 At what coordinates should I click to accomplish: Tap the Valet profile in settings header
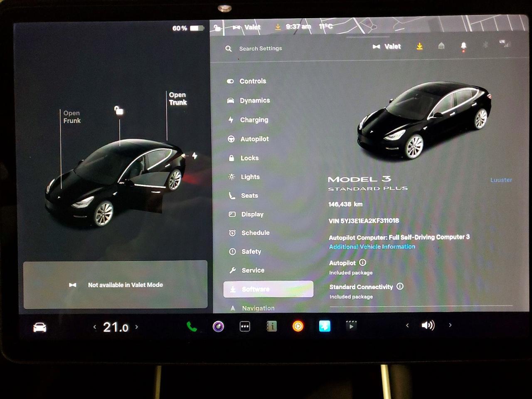pos(387,47)
